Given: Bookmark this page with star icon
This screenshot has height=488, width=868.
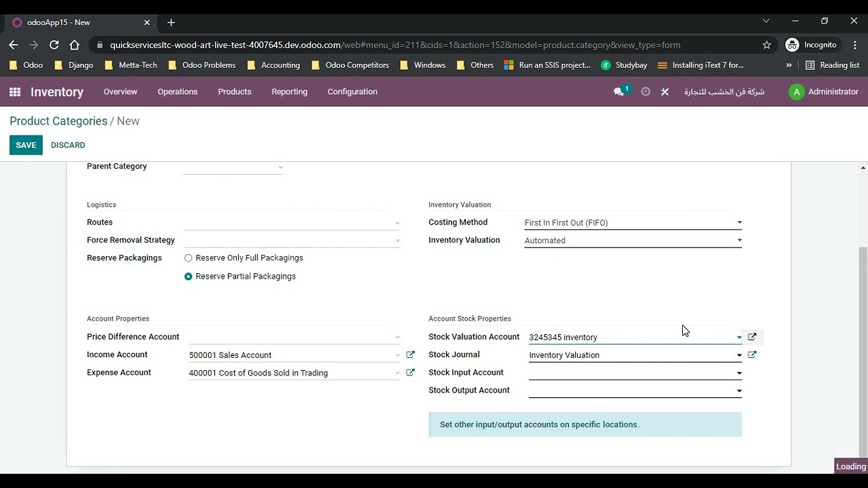Looking at the screenshot, I should (x=767, y=45).
